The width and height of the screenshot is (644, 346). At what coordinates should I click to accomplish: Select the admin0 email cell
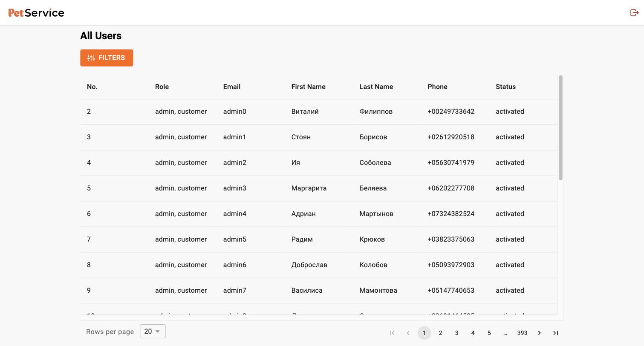click(x=235, y=111)
